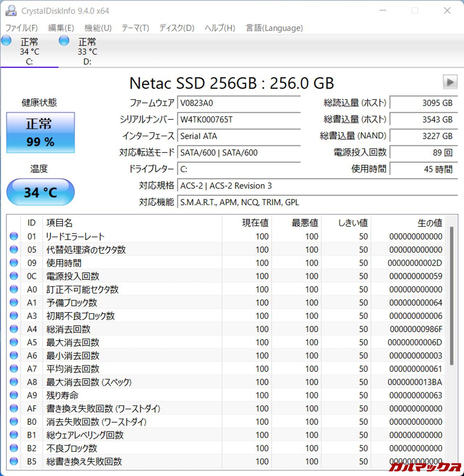Select the C: drive status tab
This screenshot has width=464, height=476.
click(29, 51)
